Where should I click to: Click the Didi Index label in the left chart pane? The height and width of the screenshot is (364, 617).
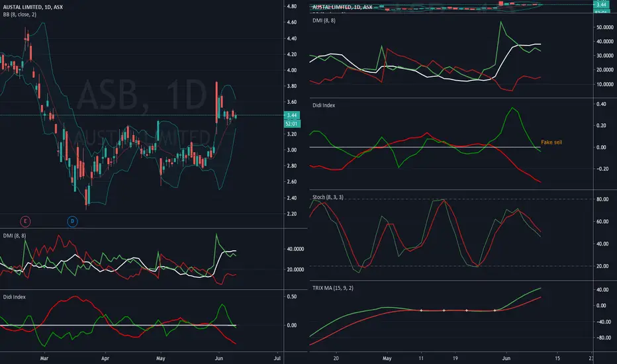[x=14, y=297]
